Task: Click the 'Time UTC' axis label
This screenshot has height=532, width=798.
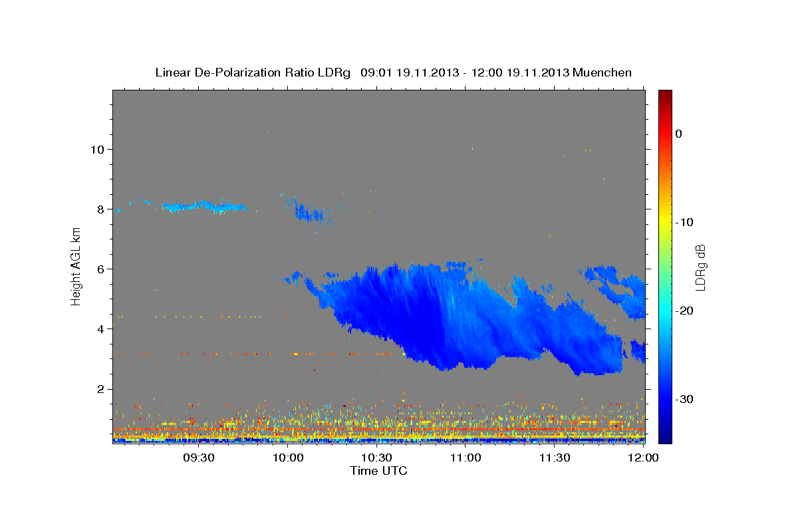Action: 378,471
